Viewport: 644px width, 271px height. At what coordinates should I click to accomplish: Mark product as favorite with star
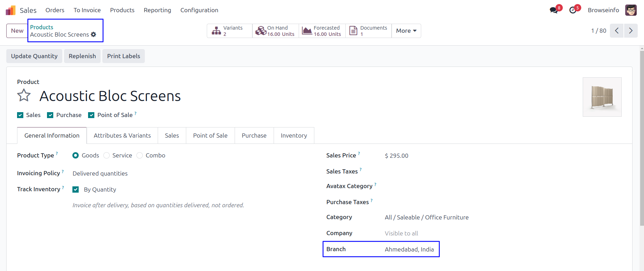coord(24,95)
